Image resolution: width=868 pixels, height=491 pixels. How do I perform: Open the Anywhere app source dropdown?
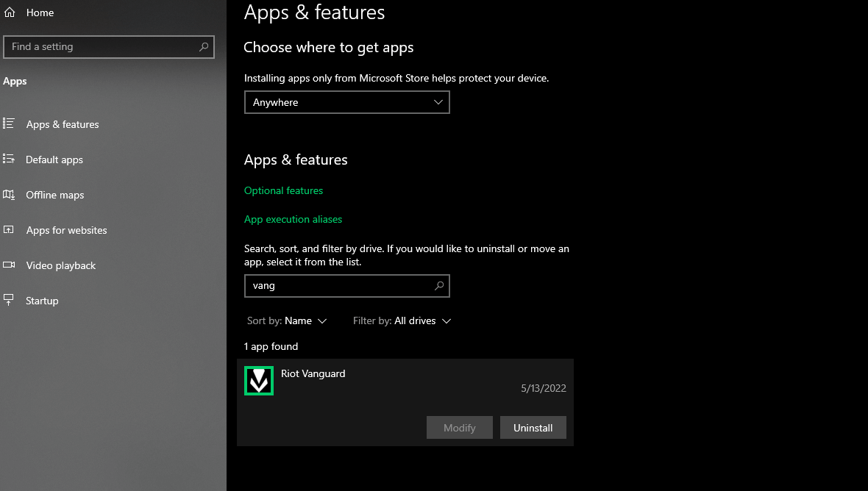[346, 102]
